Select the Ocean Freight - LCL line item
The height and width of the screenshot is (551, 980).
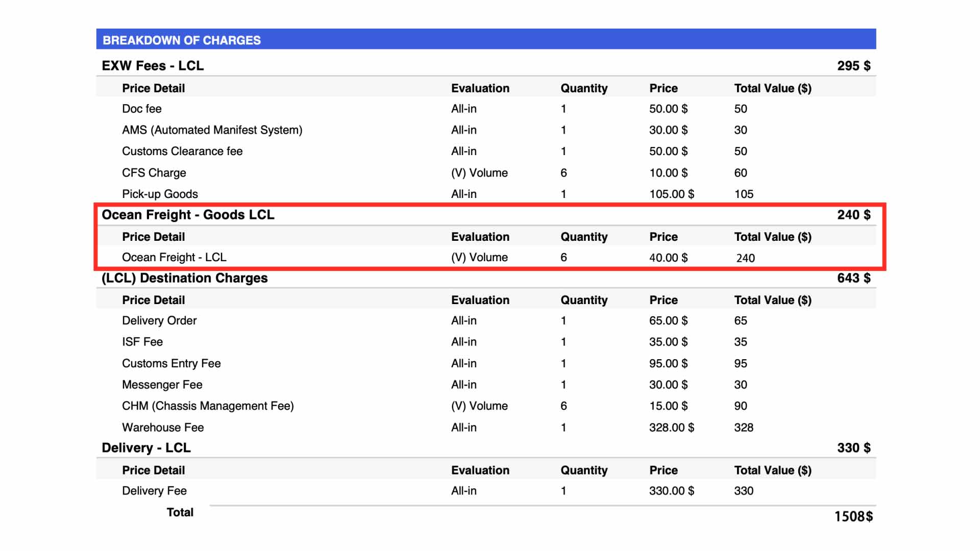174,258
